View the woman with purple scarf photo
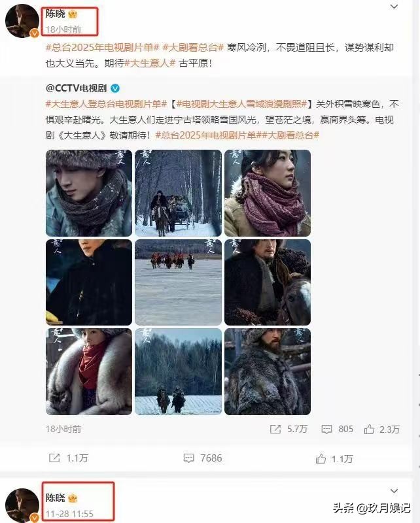 click(x=268, y=193)
